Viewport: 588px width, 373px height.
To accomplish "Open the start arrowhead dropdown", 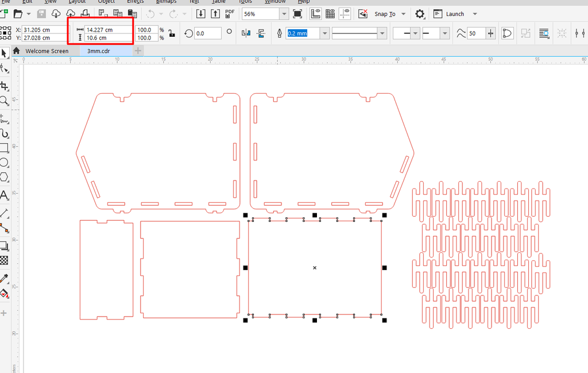I will coord(415,33).
